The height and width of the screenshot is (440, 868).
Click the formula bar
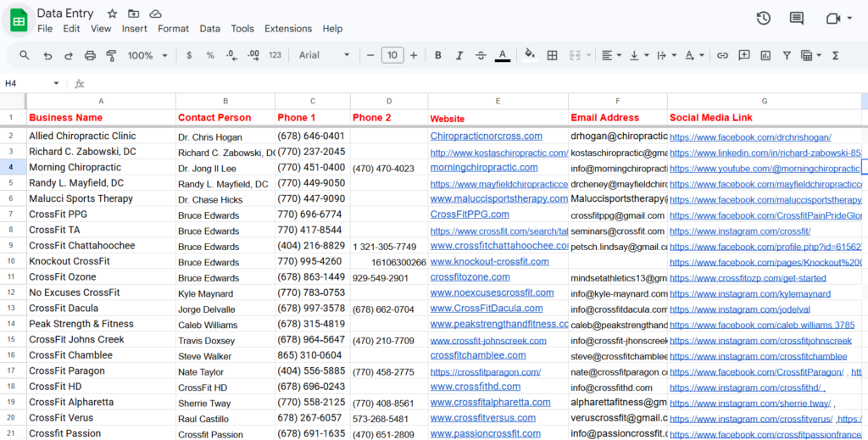click(476, 84)
